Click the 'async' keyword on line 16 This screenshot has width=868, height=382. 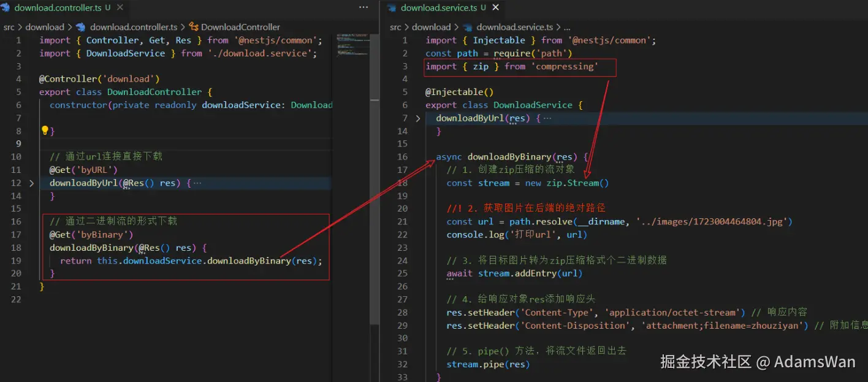449,157
